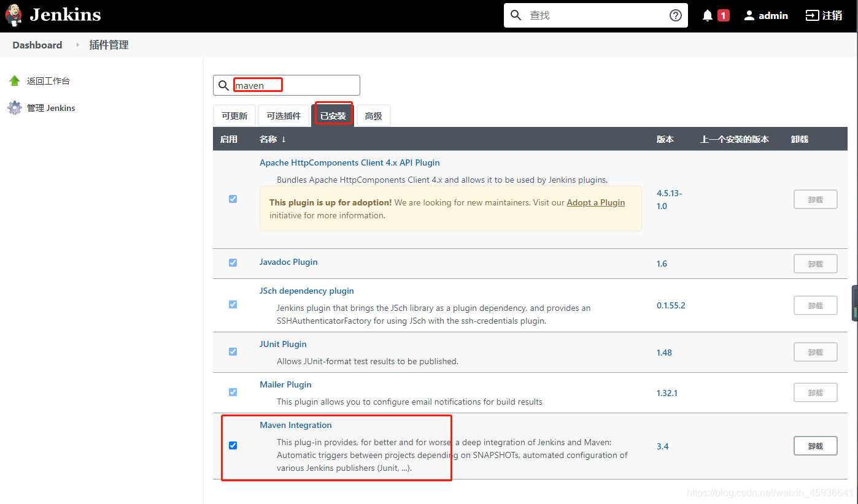The width and height of the screenshot is (858, 504).
Task: Open the Maven Integration plugin link
Action: click(x=296, y=425)
